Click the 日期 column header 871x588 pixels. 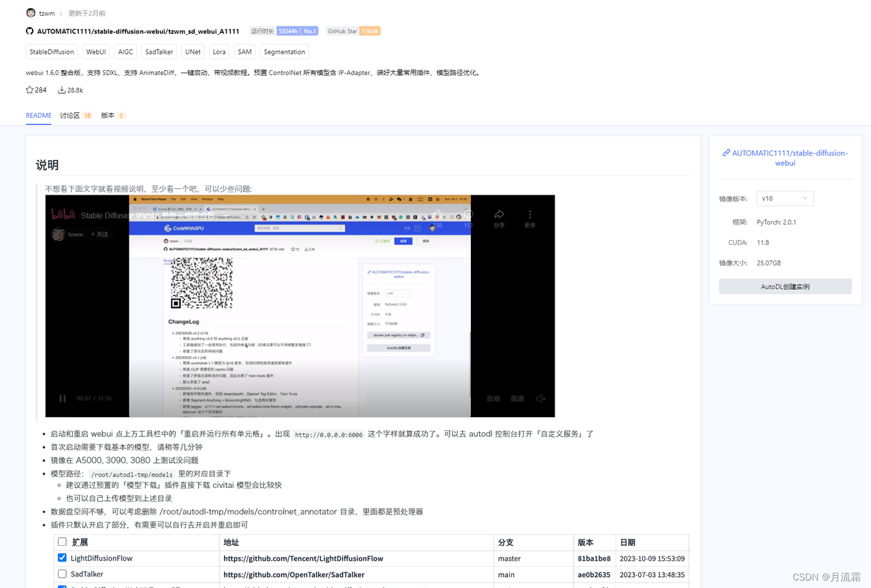coord(627,542)
